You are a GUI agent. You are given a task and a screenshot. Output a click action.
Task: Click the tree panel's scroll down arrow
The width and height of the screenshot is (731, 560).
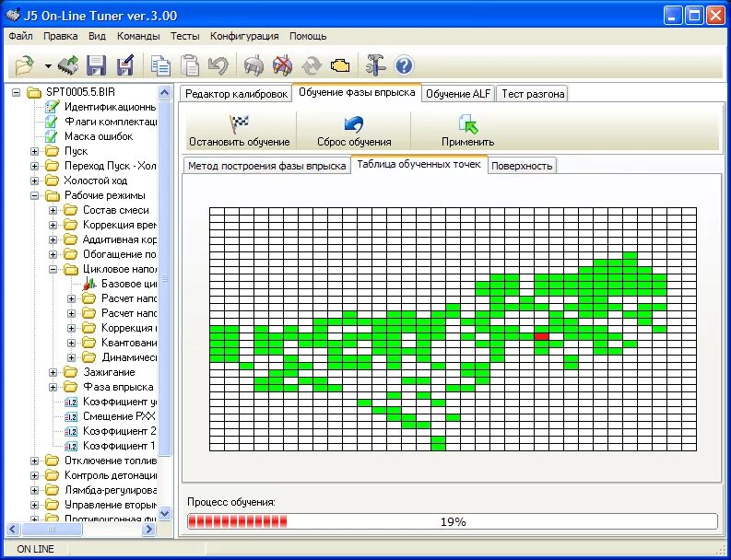point(165,513)
